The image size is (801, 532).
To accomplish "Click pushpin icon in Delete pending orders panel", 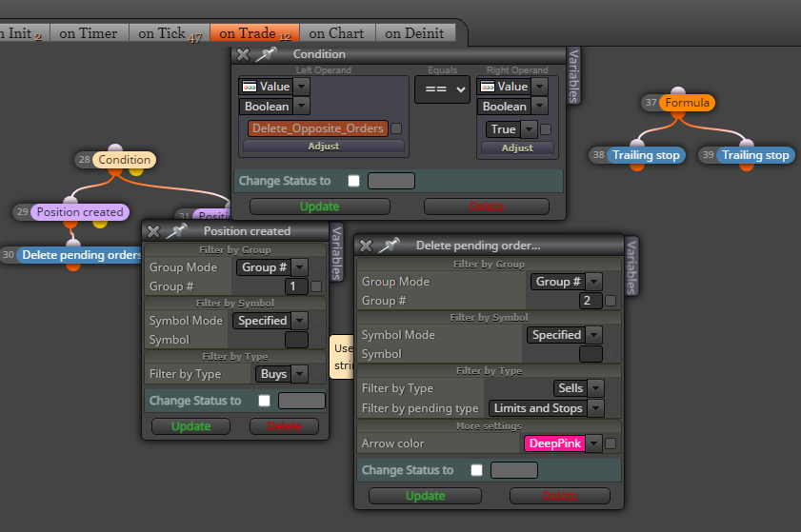I will pos(389,246).
